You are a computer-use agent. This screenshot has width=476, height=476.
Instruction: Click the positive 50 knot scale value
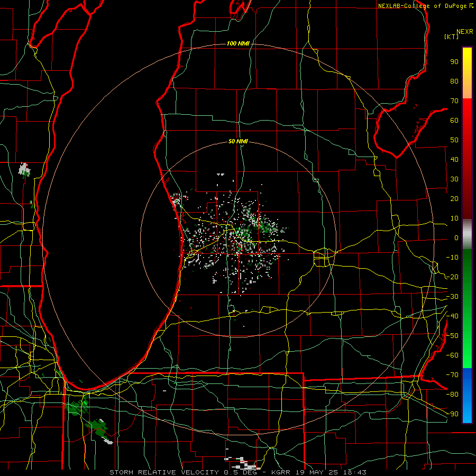[x=454, y=140]
